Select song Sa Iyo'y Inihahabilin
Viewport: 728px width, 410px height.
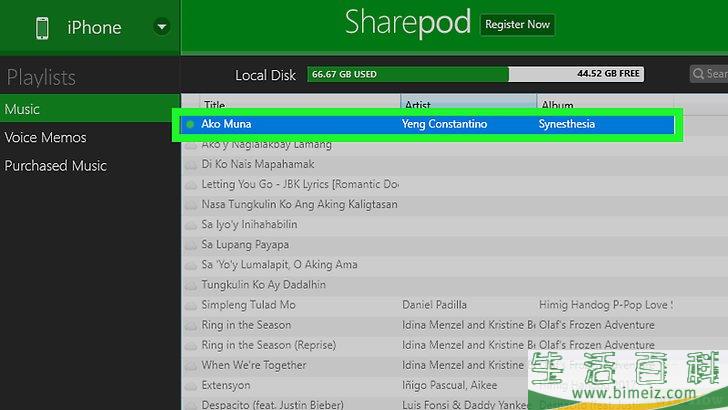click(x=249, y=224)
